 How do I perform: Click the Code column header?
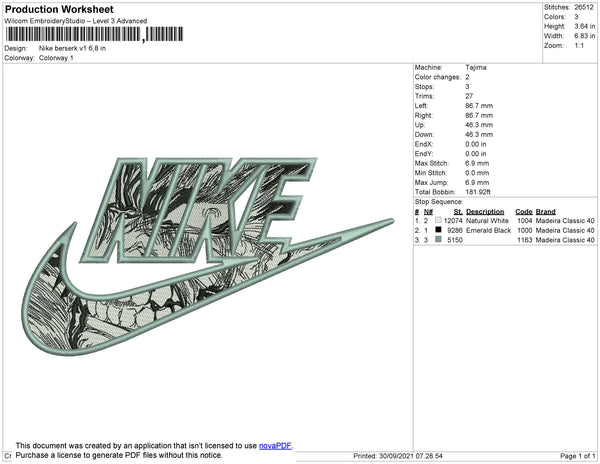pos(524,212)
